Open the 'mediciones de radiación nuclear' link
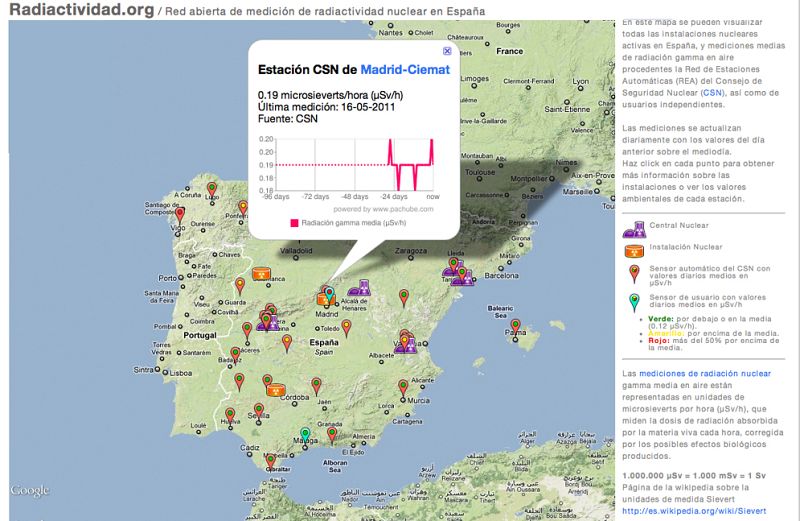This screenshot has width=800, height=521. [705, 372]
